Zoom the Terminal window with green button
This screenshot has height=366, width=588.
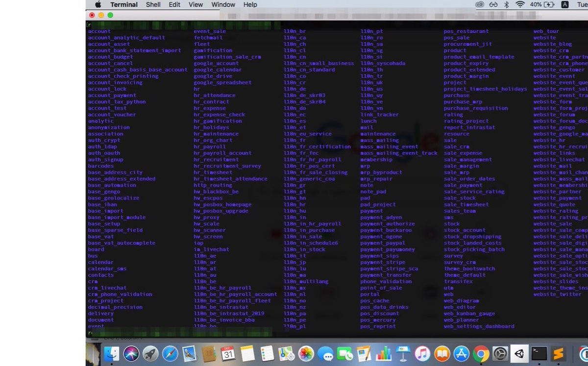(110, 15)
